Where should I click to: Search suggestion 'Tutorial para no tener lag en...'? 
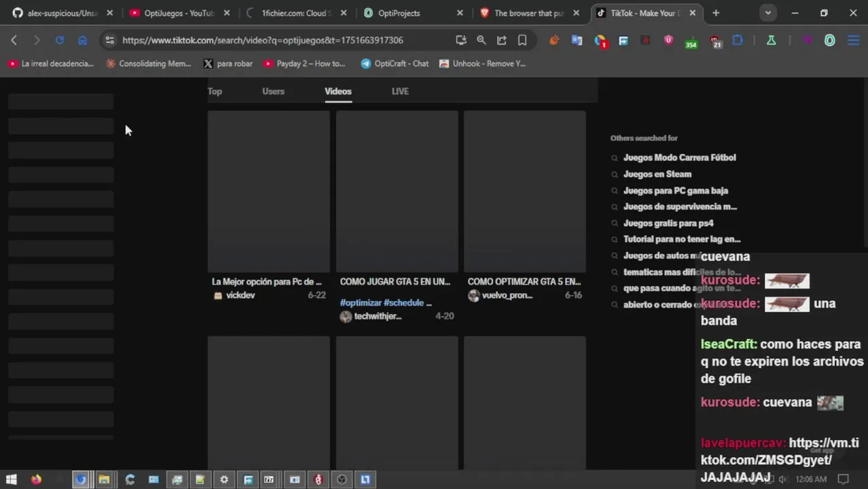click(x=682, y=239)
